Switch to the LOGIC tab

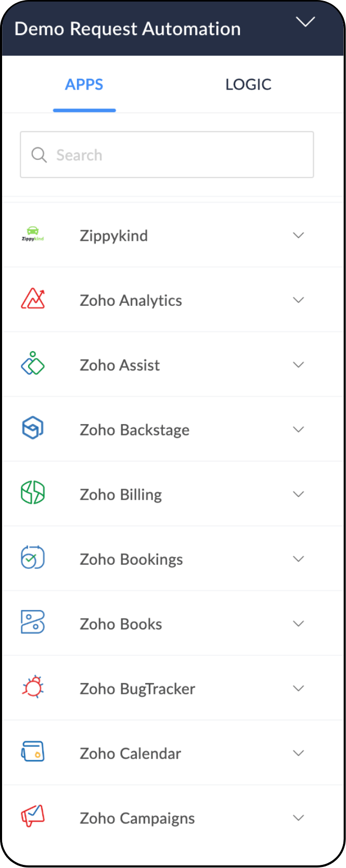(248, 84)
